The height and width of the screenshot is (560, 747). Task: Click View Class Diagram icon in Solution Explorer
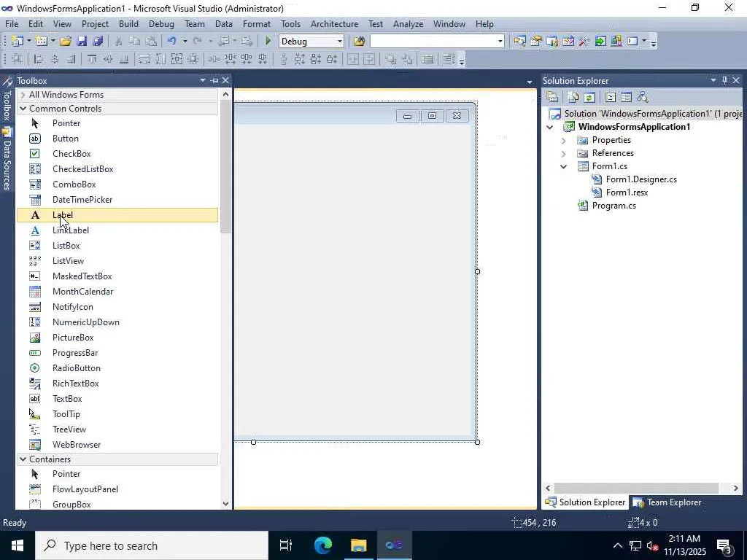[x=642, y=98]
